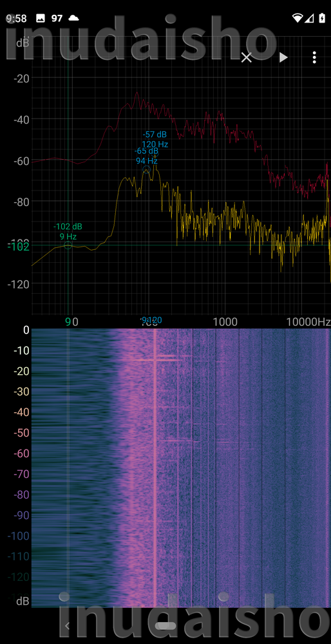This screenshot has height=644, width=331.
Task: Tap the cellular signal icon in status bar
Action: pos(310,18)
